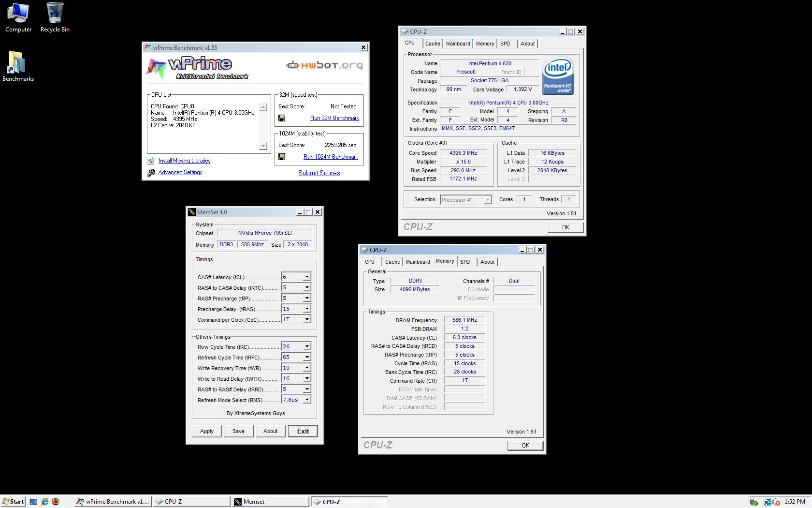Open Precharge Delay (tRAS) dropdown
The image size is (812, 508).
(306, 309)
